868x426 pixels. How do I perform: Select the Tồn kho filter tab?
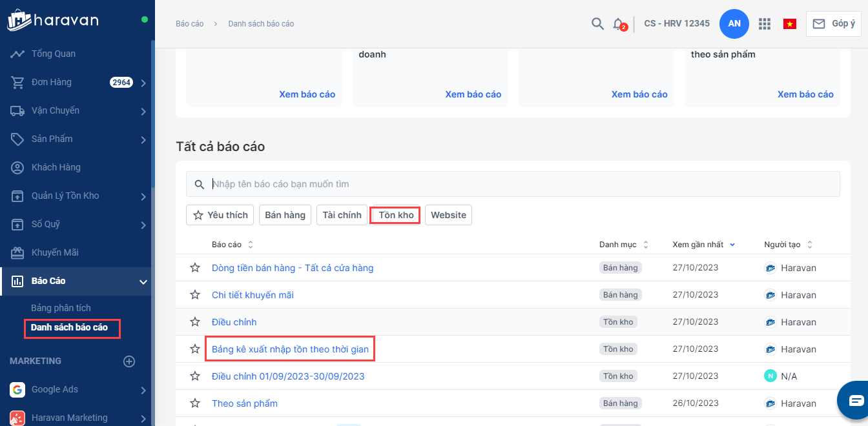click(396, 215)
